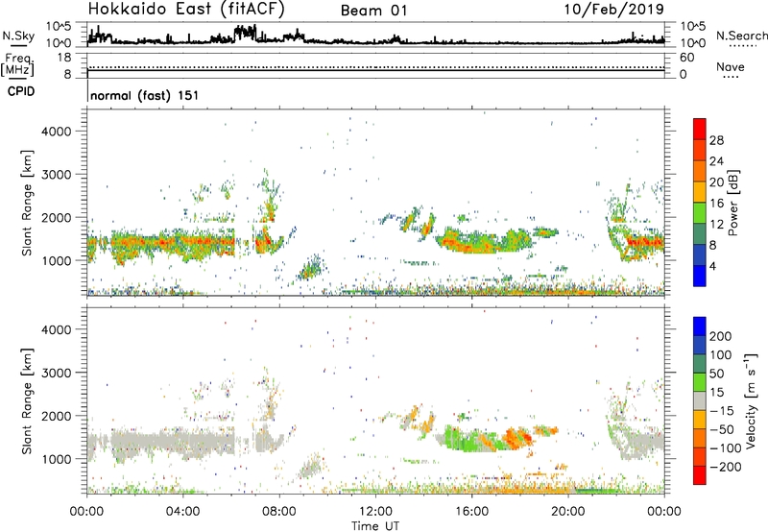Click the '200' value on the velocity scale
Screen dimensions: 768x532
(721, 336)
